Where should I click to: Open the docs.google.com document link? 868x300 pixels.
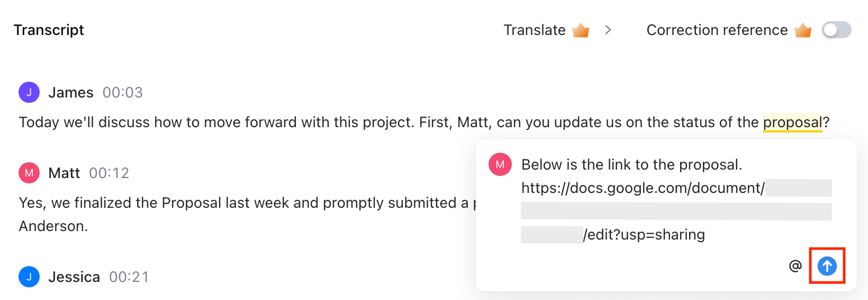coord(642,188)
